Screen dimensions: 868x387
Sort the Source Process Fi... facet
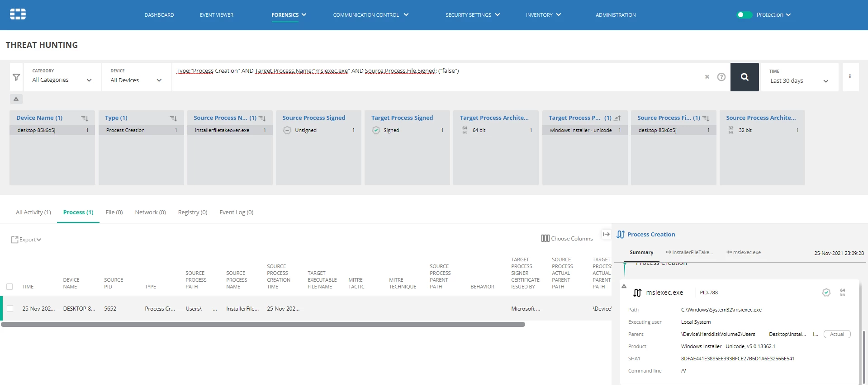click(706, 118)
